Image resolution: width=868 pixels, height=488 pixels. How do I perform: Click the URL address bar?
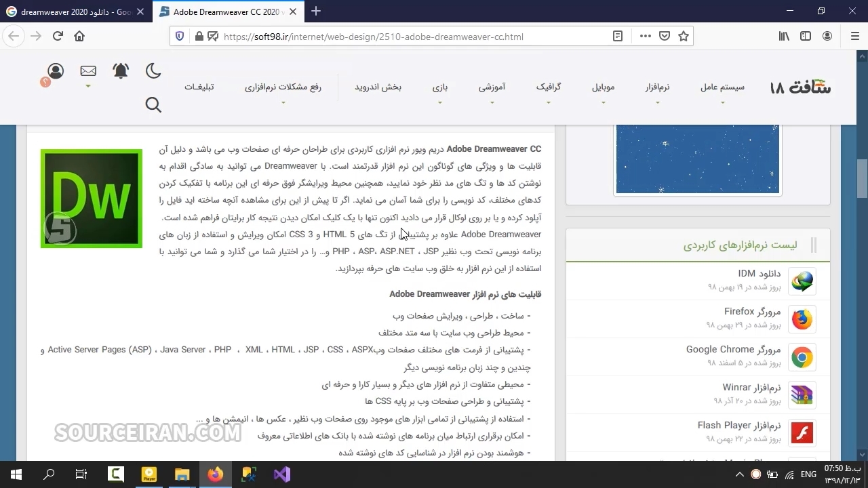coord(407,37)
